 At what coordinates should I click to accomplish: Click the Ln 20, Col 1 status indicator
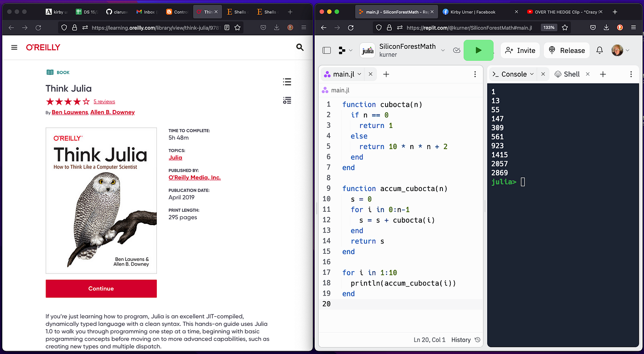pos(430,340)
